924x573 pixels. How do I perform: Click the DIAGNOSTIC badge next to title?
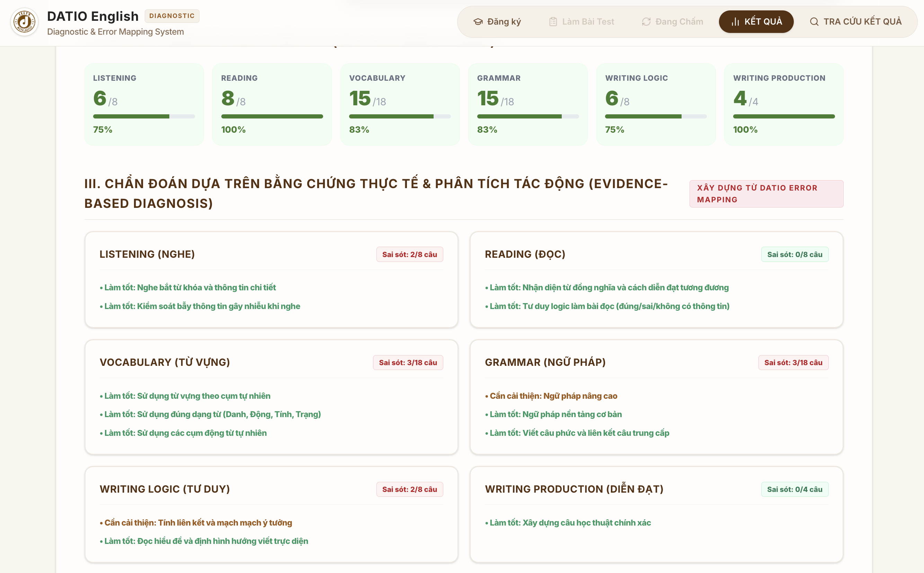pyautogui.click(x=172, y=16)
